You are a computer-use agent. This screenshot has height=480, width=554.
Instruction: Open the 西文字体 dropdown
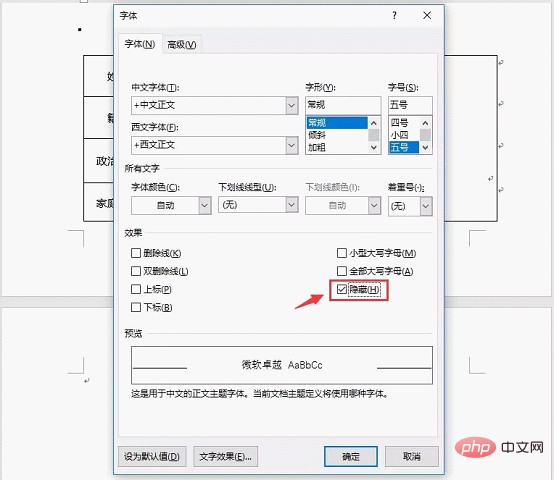pyautogui.click(x=292, y=145)
